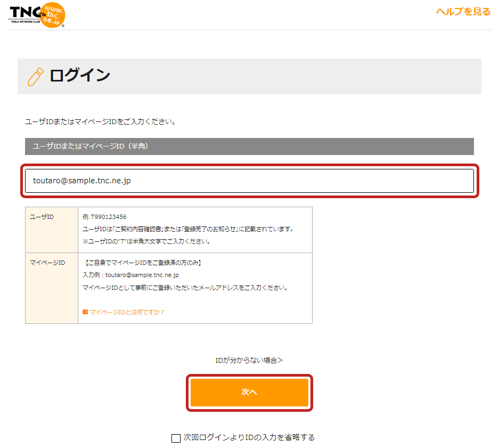Click the 【ご自身でマイページIDをご登録済の方のみ】 notice
Image resolution: width=499 pixels, height=448 pixels.
142,263
